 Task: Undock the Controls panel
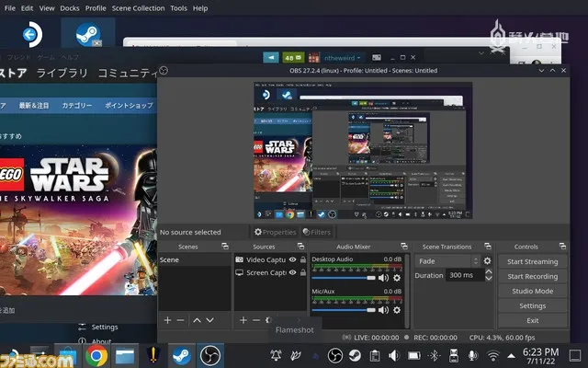(562, 247)
